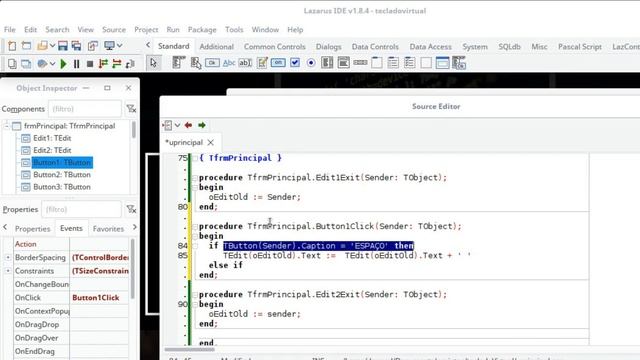
Task: Click the Step Into debug icon
Action: click(103, 64)
